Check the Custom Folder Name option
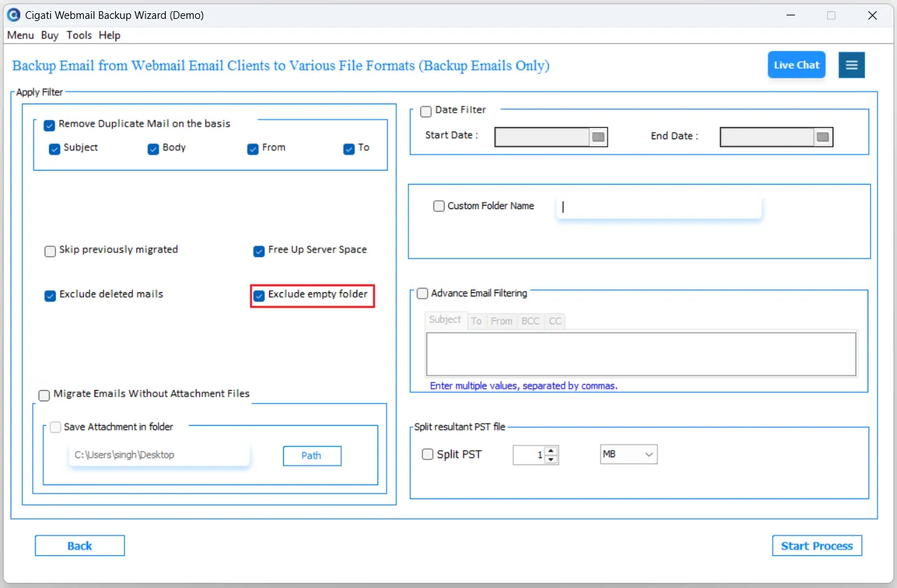Screen dimensions: 897x588 click(x=439, y=206)
